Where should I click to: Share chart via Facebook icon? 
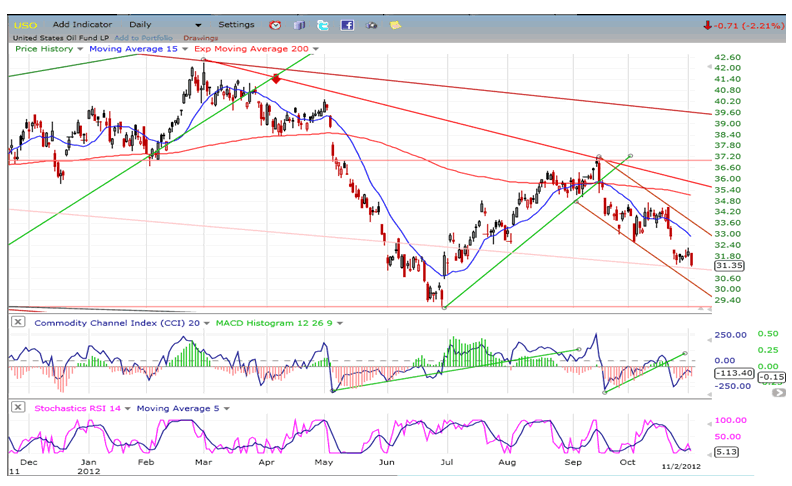(347, 24)
